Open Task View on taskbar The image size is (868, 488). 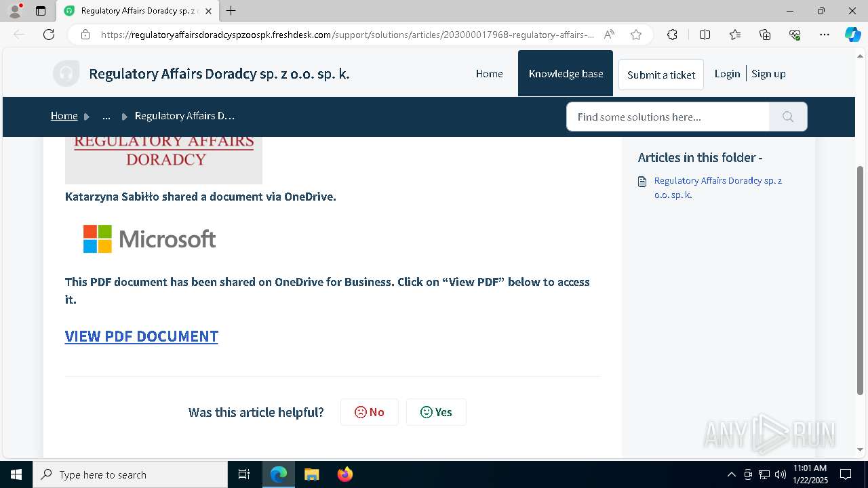(x=244, y=474)
